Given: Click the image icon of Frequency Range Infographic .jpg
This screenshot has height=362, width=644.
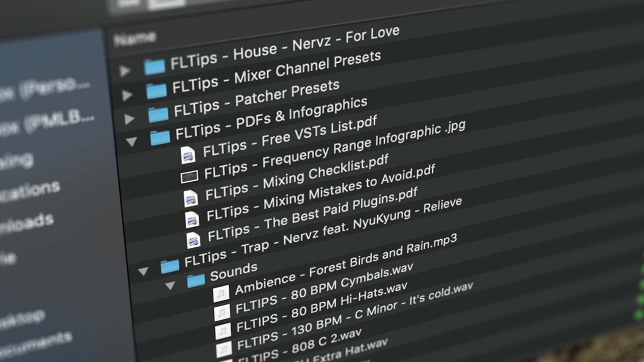Looking at the screenshot, I should (190, 177).
